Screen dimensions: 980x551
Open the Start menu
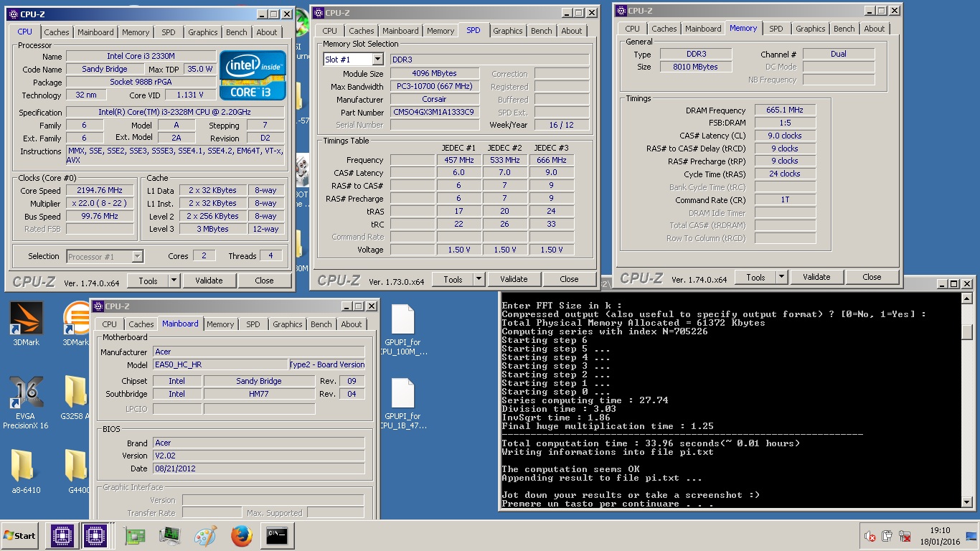tap(21, 535)
